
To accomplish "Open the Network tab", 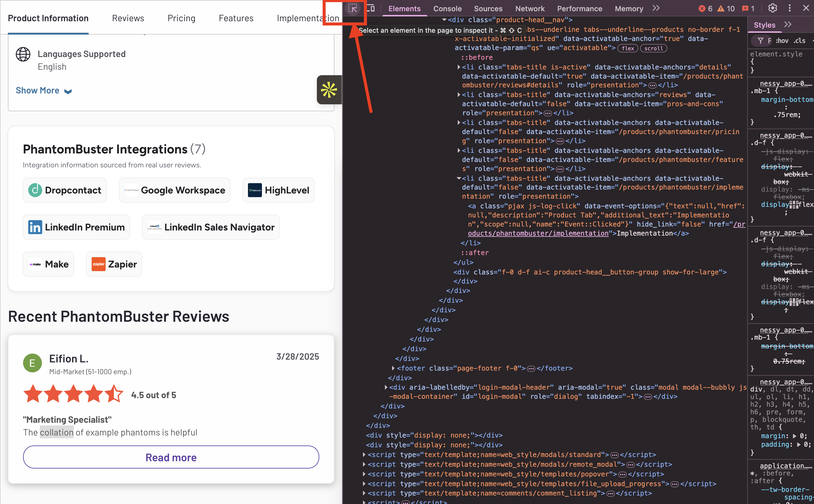I will pos(529,9).
